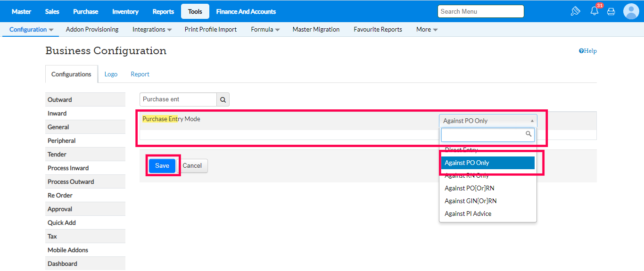This screenshot has width=644, height=271.
Task: Choose Against PI Advice option
Action: (468, 214)
